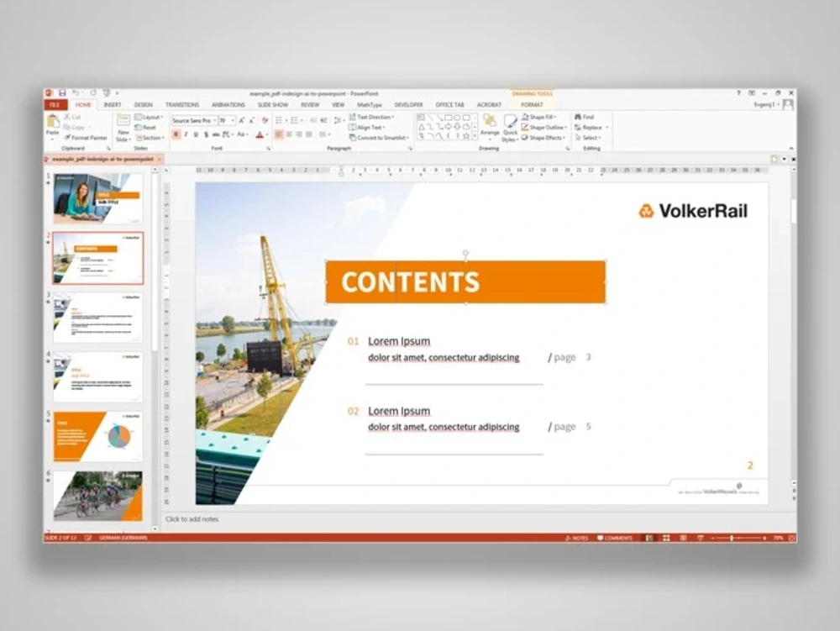Image resolution: width=840 pixels, height=631 pixels.
Task: Click COMMENTS in the status bar
Action: [x=615, y=538]
